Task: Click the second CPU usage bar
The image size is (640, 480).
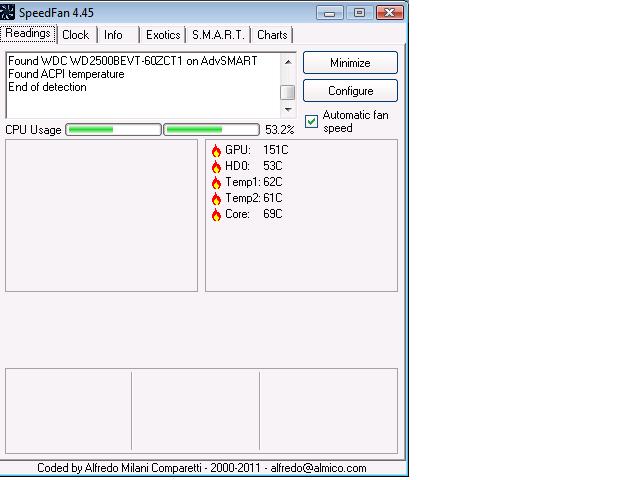Action: coord(211,130)
